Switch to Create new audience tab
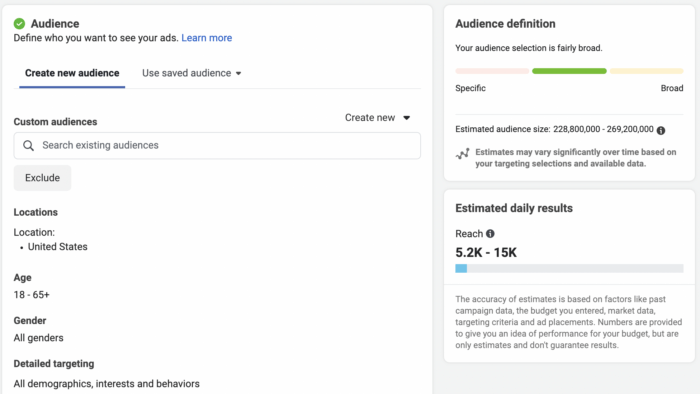700x394 pixels. tap(72, 73)
